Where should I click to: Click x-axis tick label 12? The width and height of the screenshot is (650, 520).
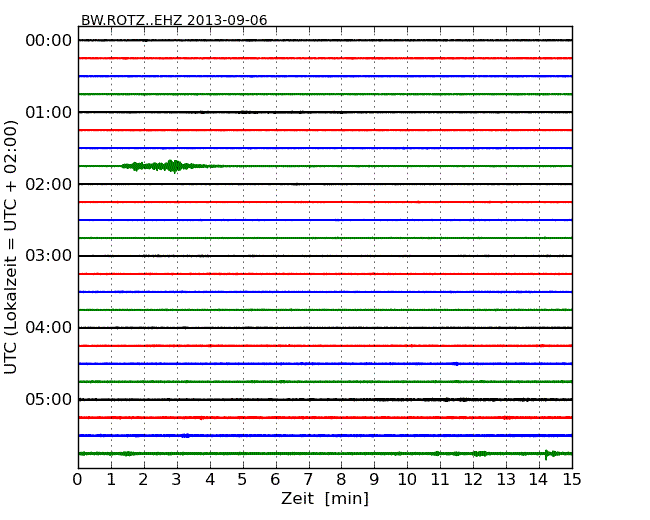473,480
